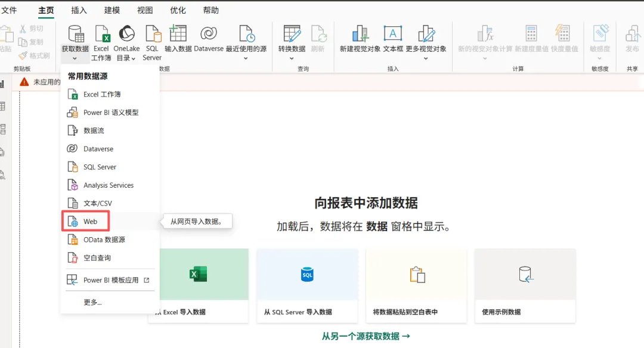Select Excel 工作簿 in the dropdown list

coord(110,94)
